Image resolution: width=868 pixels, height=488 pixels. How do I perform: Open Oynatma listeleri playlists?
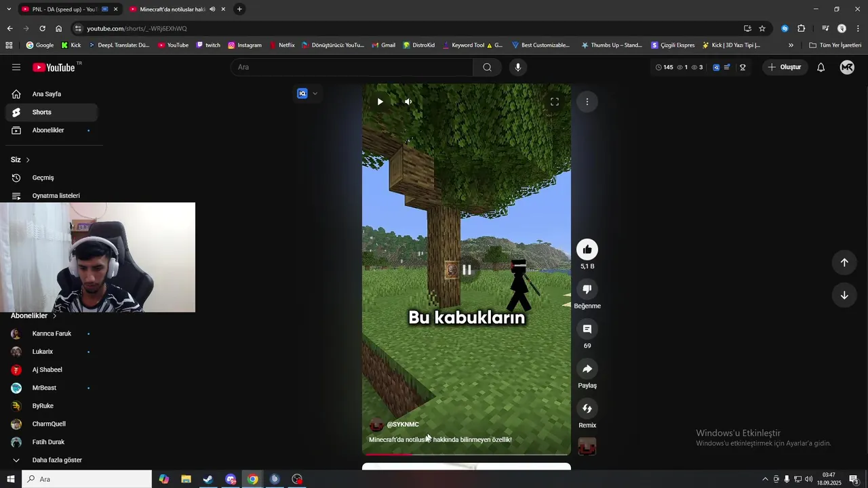coord(51,196)
